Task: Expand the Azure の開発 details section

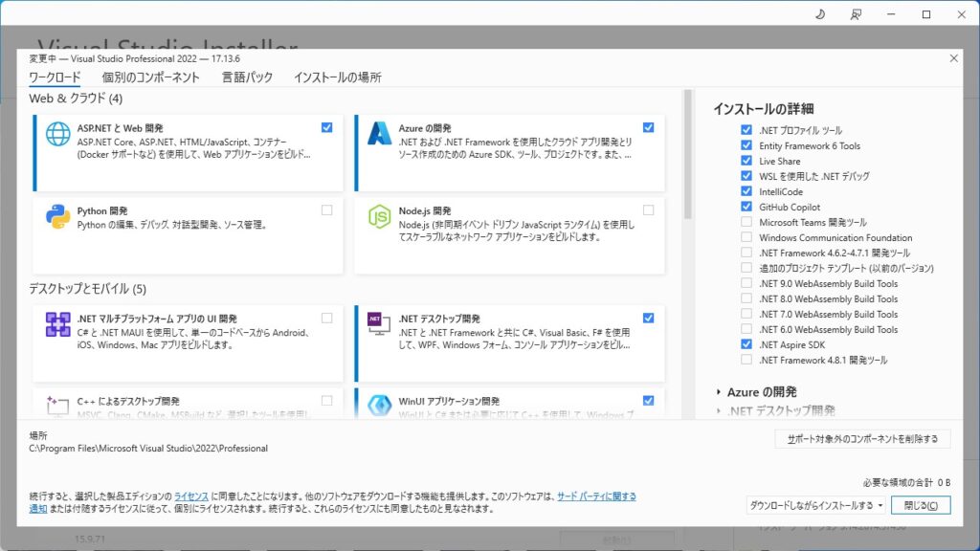Action: [718, 391]
